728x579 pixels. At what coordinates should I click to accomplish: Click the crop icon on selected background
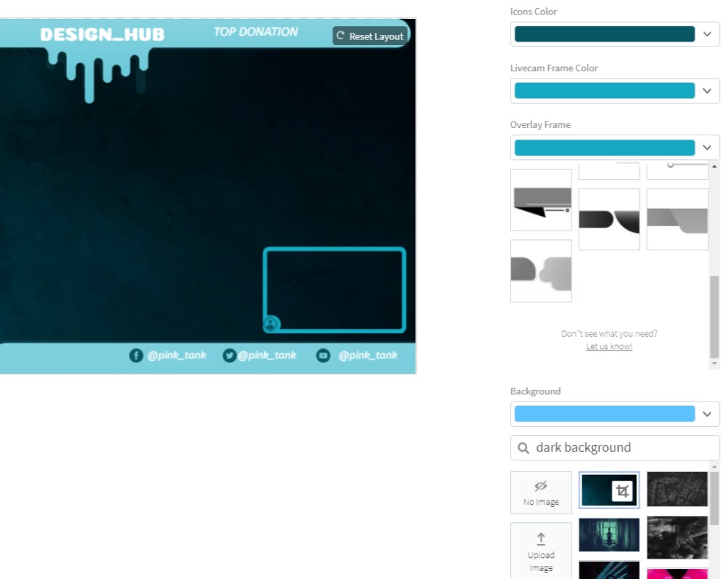tap(622, 491)
